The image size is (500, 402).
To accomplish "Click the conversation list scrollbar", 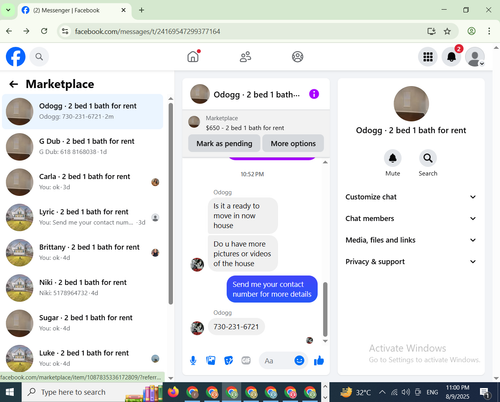I will pyautogui.click(x=171, y=203).
